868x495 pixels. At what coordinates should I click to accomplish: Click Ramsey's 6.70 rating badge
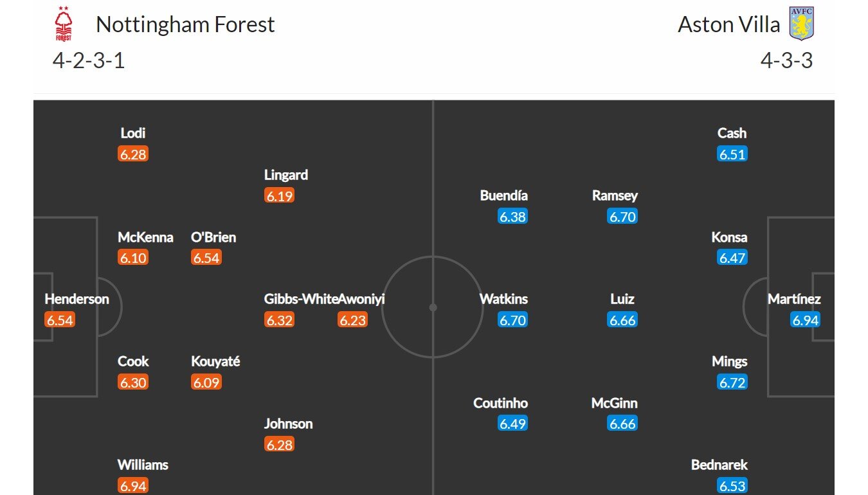622,217
